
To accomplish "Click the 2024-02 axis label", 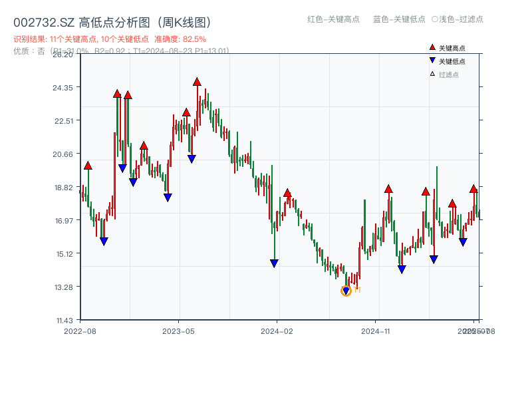I will (275, 331).
